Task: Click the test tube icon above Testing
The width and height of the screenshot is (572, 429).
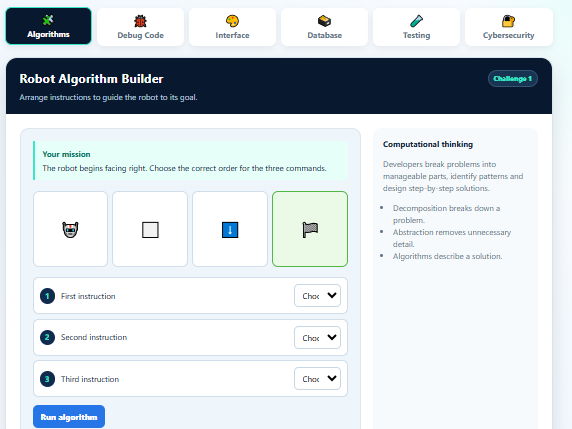Action: click(416, 21)
